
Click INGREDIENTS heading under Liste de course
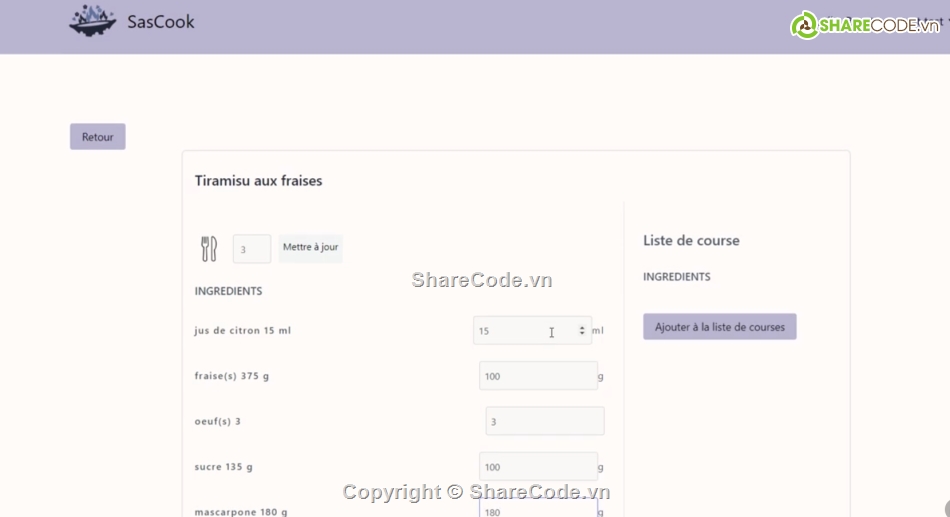(x=676, y=277)
